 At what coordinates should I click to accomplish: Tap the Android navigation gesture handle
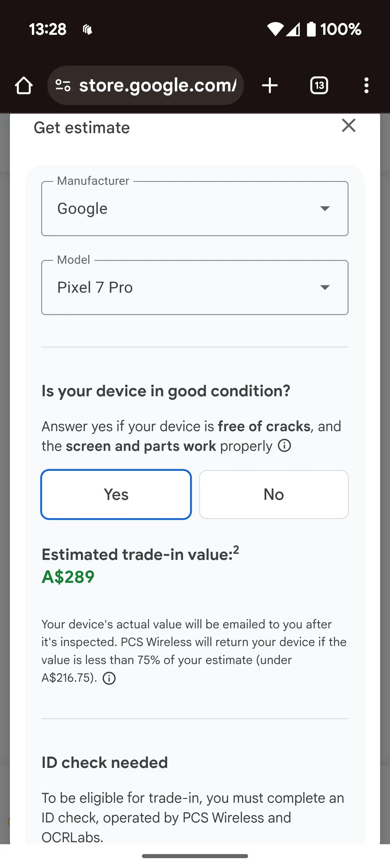pyautogui.click(x=195, y=856)
